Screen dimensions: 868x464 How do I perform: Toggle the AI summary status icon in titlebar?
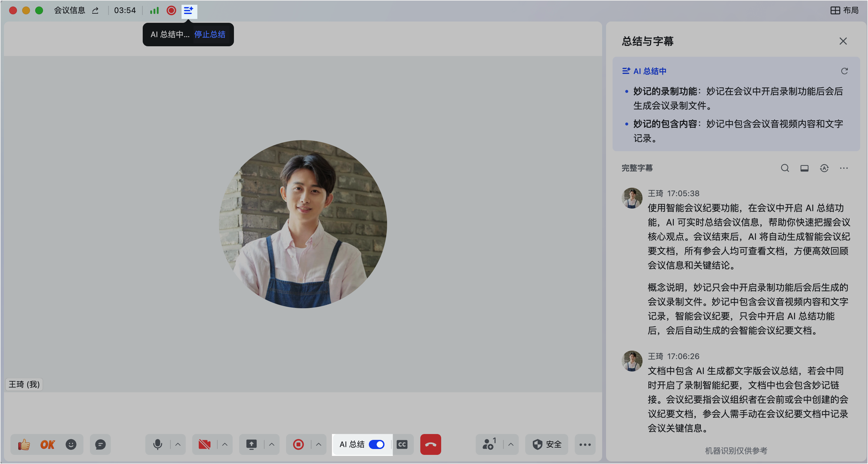188,11
